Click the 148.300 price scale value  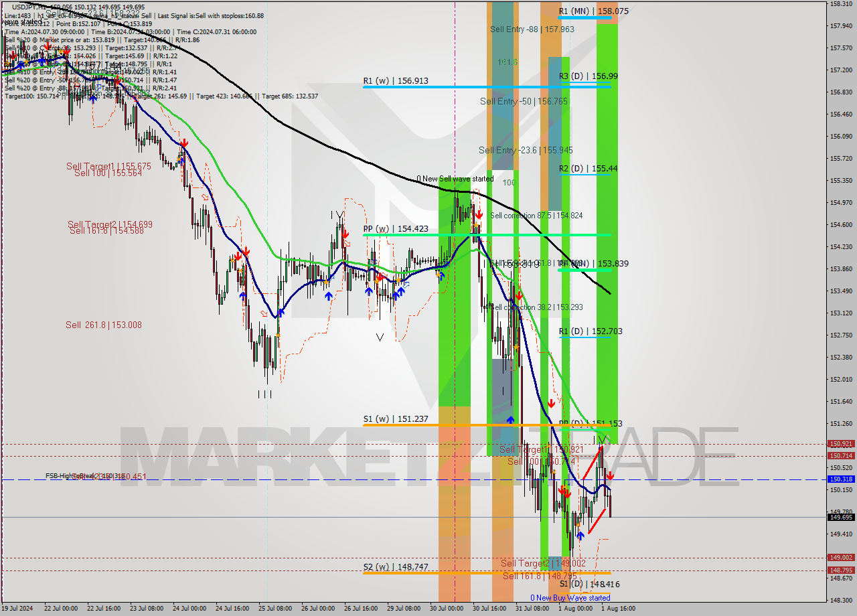click(x=841, y=600)
